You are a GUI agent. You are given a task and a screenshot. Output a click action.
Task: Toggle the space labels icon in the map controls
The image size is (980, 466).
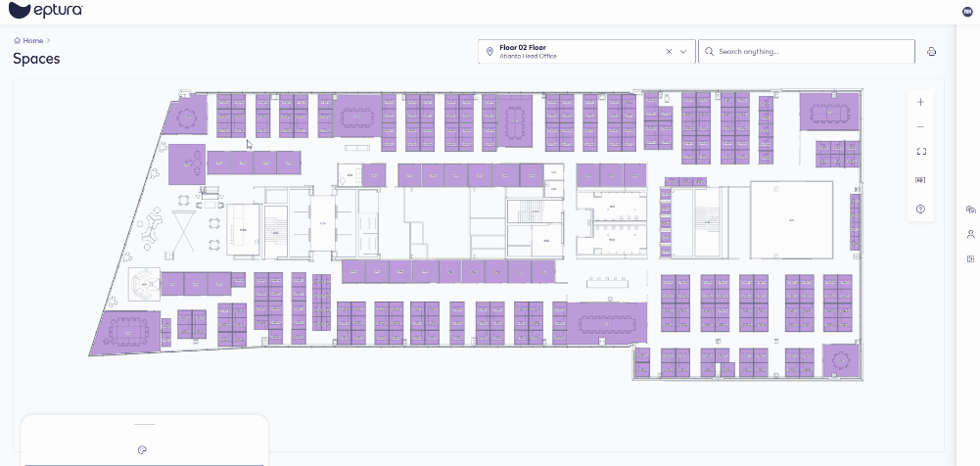920,180
